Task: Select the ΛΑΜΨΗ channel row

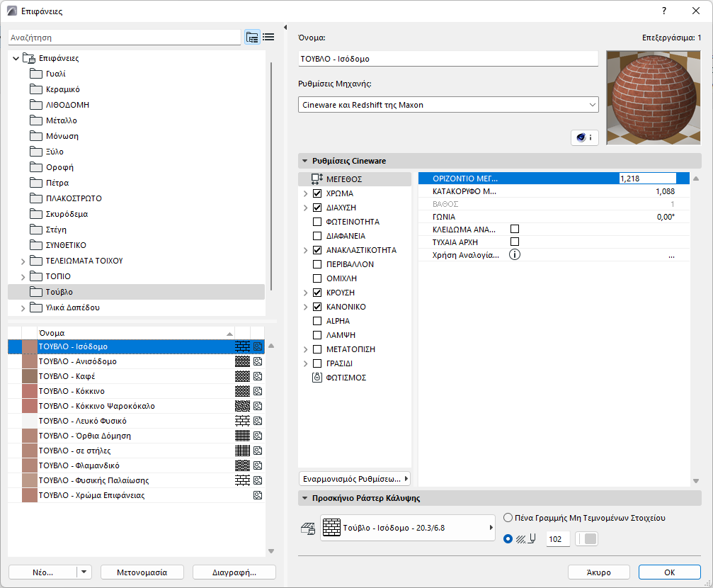Action: tap(355, 335)
